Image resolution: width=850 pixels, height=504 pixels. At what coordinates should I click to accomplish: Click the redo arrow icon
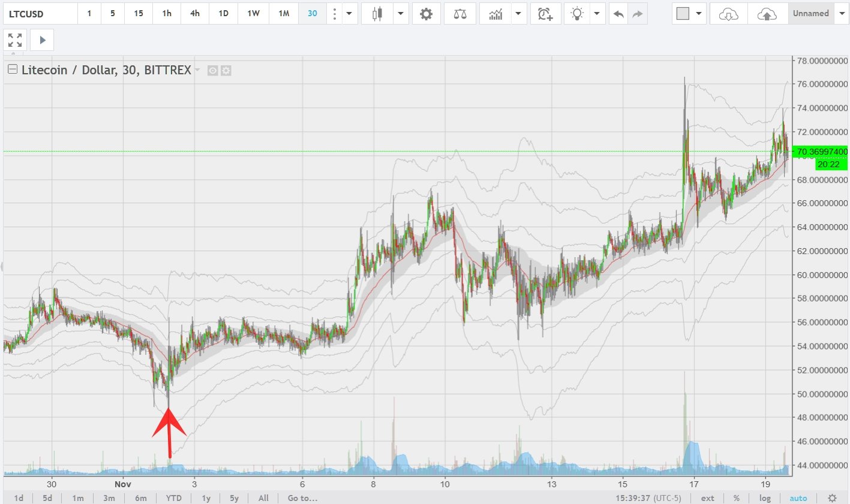click(638, 13)
